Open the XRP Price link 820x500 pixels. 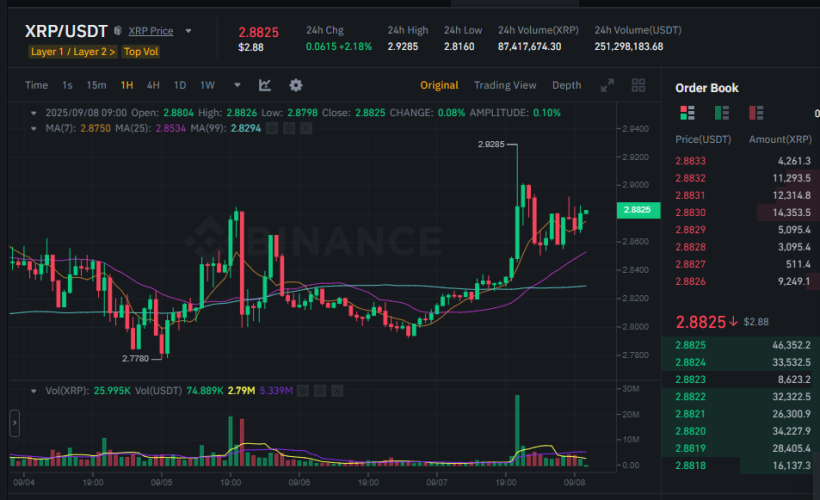point(150,31)
